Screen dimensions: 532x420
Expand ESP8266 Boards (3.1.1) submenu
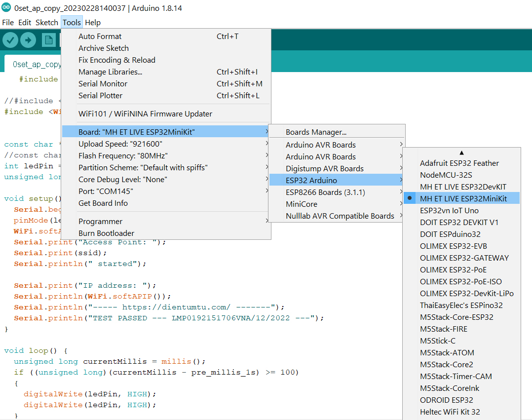click(x=337, y=192)
